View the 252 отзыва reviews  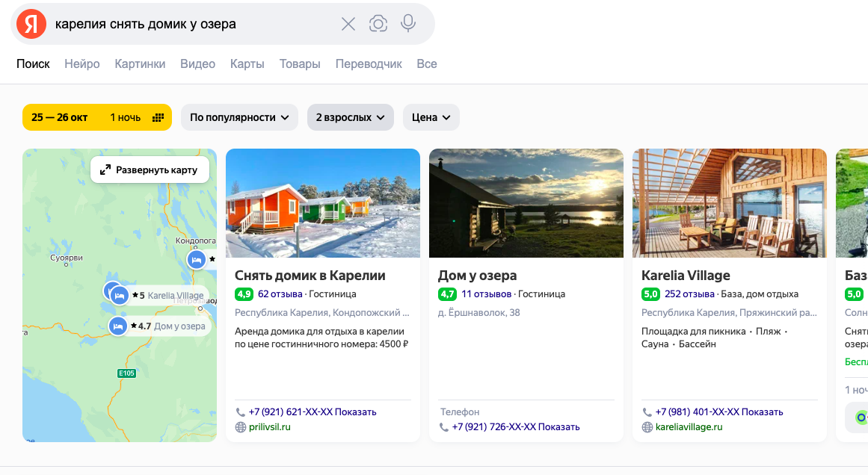pos(689,294)
